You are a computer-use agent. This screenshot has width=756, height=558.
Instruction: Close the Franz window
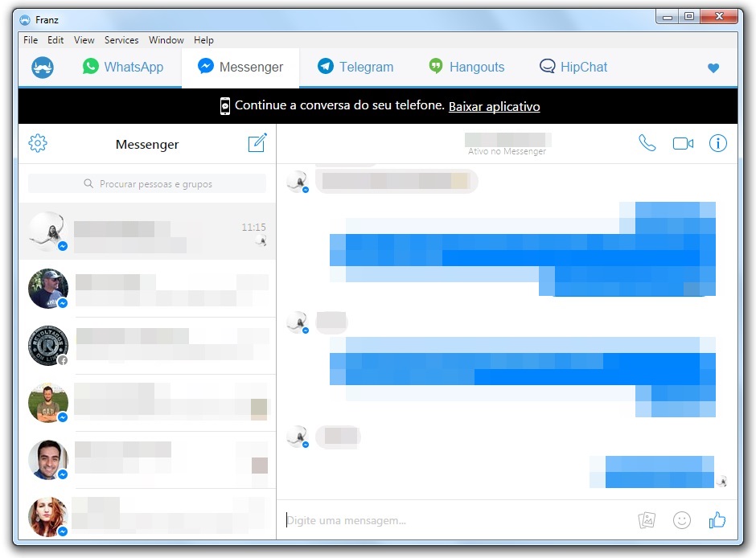coord(719,17)
